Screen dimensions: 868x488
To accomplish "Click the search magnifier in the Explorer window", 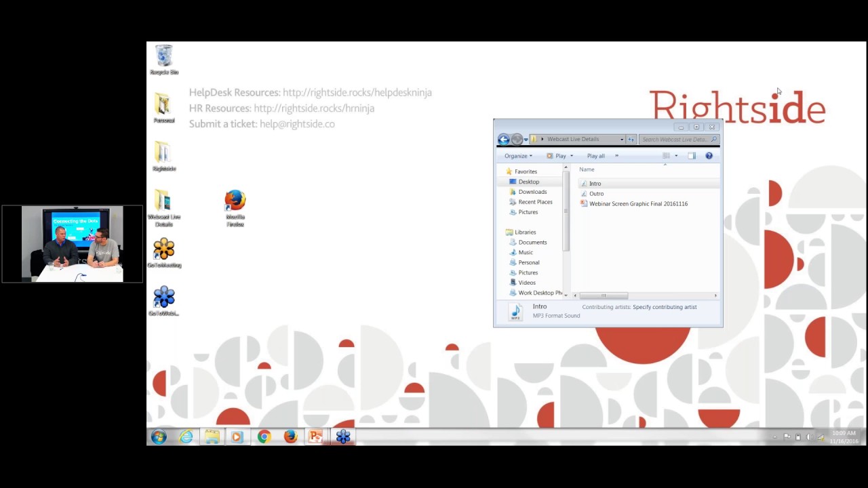I will click(x=713, y=140).
